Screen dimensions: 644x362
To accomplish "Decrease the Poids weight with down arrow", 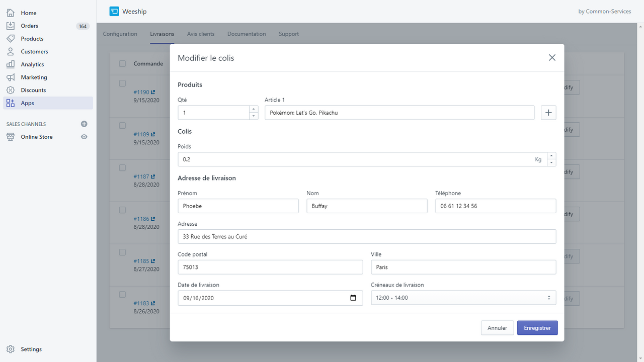I will coord(551,163).
